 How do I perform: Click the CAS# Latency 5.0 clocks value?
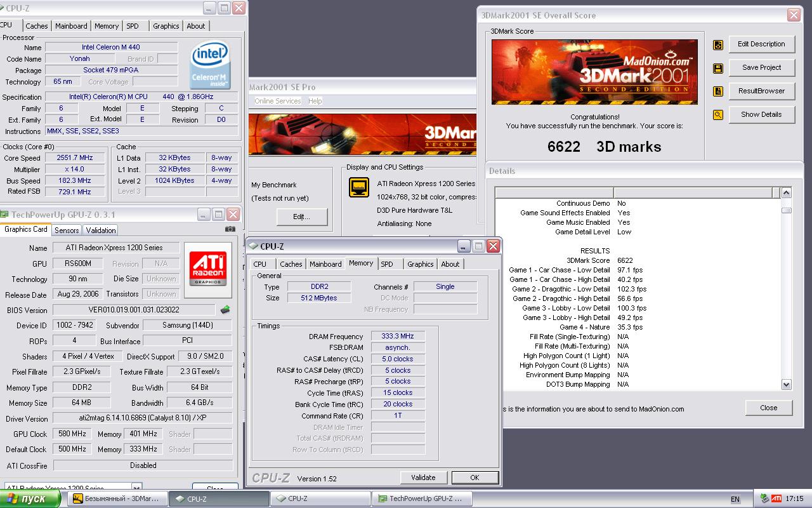pyautogui.click(x=398, y=359)
